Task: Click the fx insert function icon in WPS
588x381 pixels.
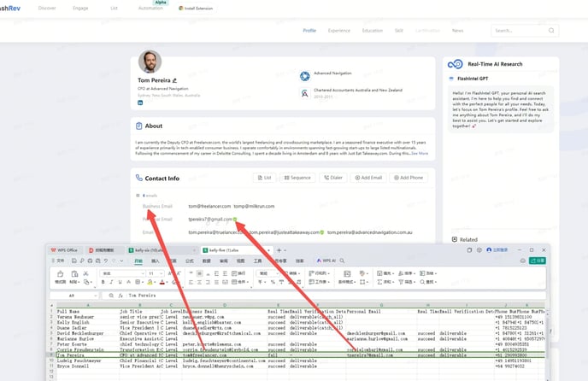Action: click(x=121, y=296)
